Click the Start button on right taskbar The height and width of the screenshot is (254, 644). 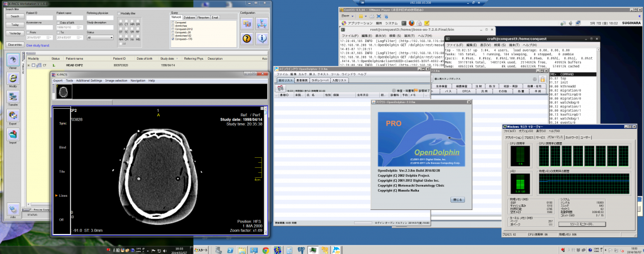point(201,250)
